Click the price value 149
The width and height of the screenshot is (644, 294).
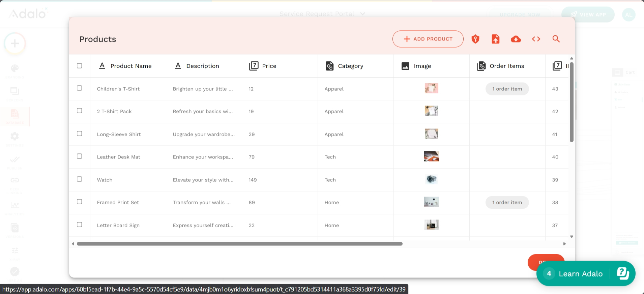253,180
